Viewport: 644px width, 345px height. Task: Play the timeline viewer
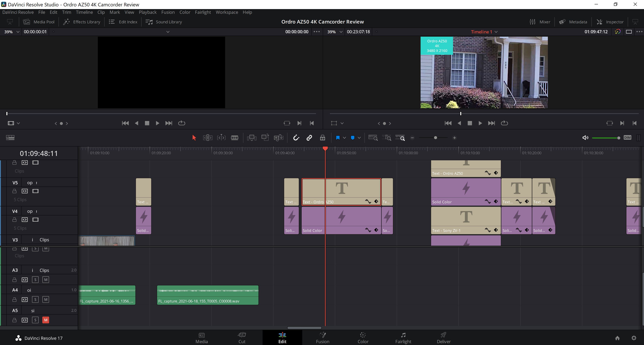click(x=480, y=123)
